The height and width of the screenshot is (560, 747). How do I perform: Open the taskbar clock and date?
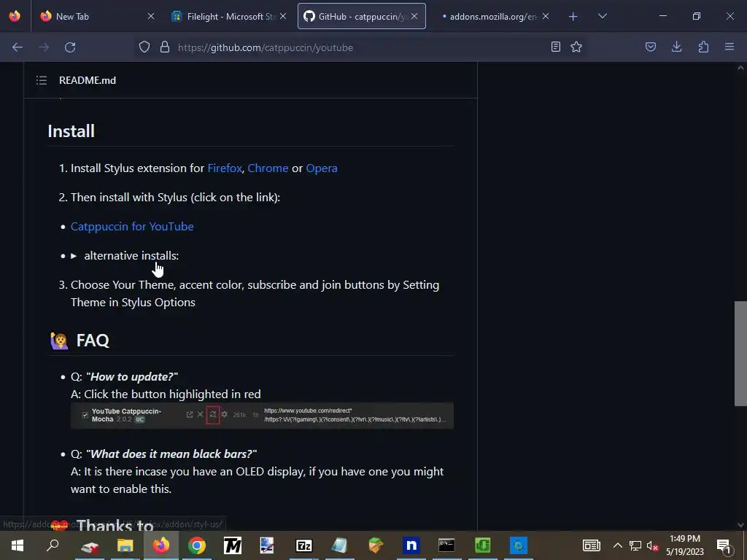click(685, 545)
